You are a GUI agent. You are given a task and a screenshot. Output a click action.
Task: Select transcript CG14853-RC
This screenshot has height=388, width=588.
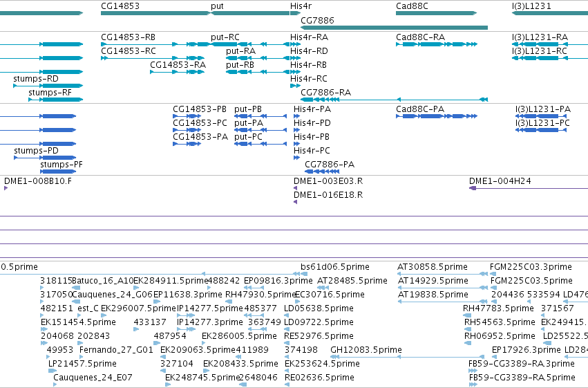(x=153, y=58)
